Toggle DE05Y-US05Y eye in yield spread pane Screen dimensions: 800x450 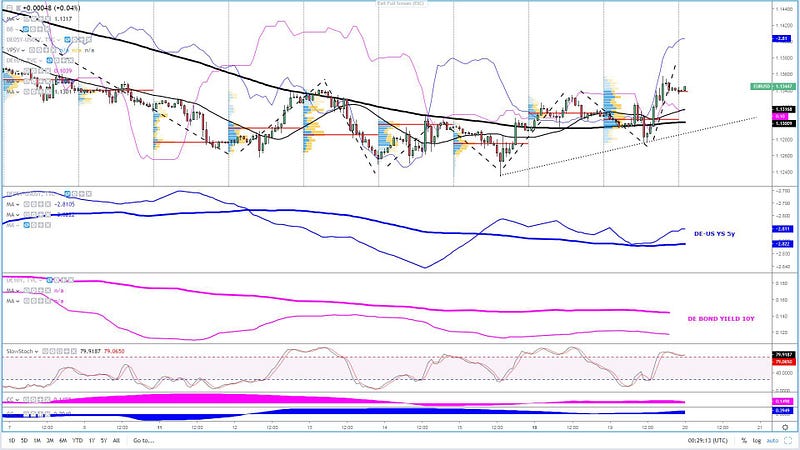(67, 194)
